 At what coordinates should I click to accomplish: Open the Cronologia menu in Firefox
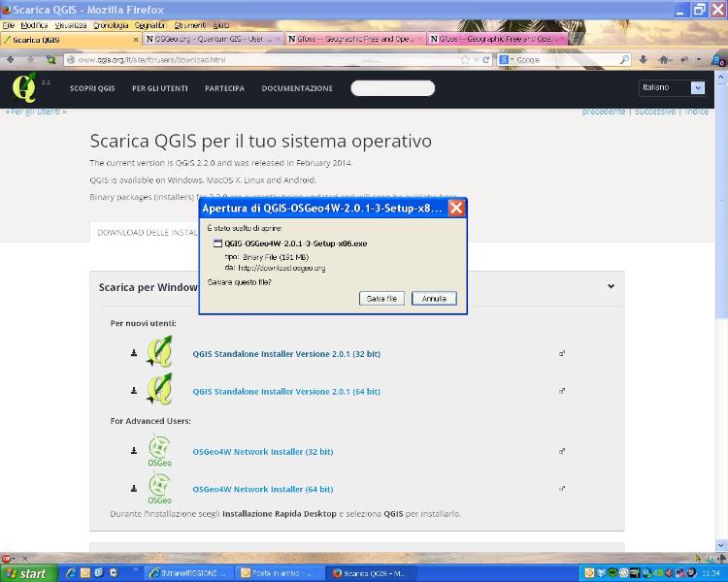click(111, 24)
